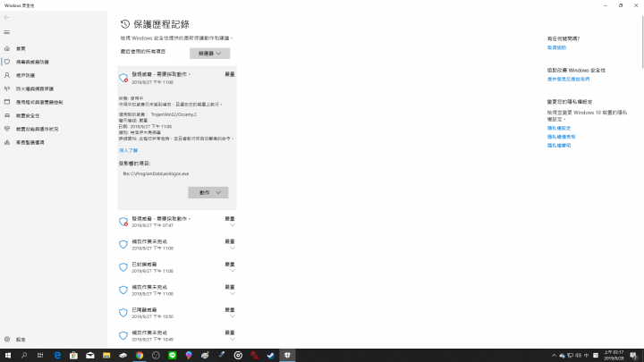644x362 pixels.
Task: Expand the 10:49 補救作業未完成 entry
Action: [x=177, y=336]
